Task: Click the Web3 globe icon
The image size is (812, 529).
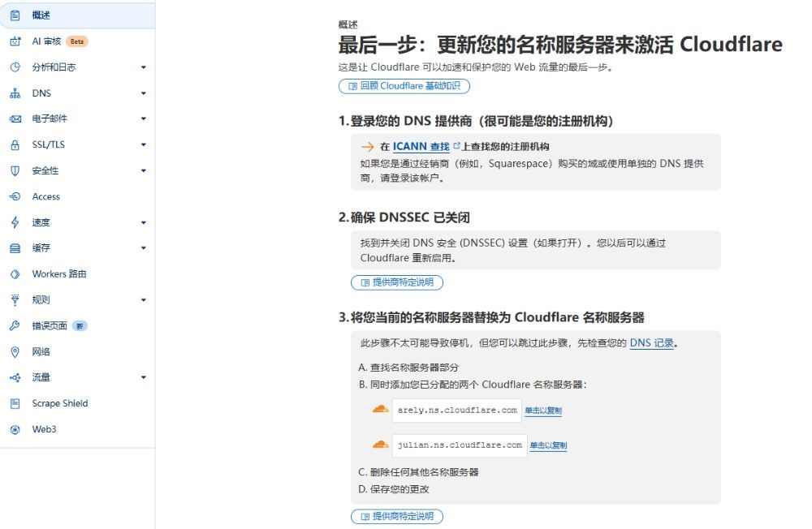Action: [15, 429]
